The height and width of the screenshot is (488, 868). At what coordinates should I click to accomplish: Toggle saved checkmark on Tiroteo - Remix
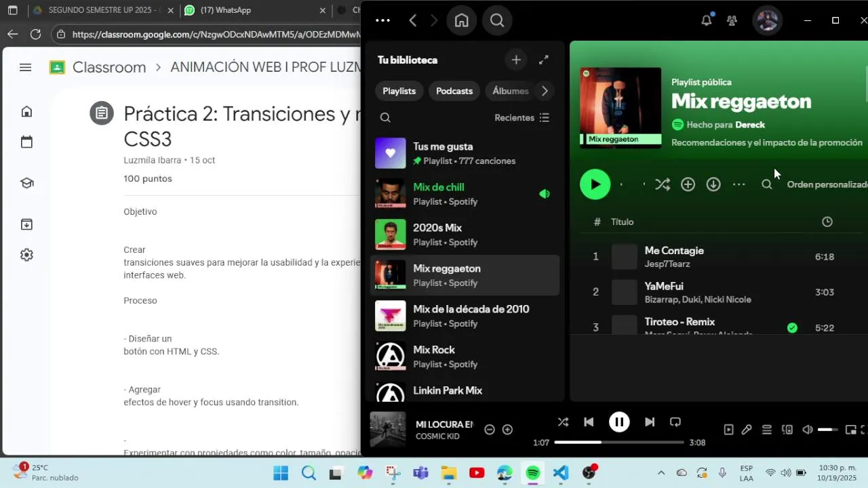tap(792, 327)
